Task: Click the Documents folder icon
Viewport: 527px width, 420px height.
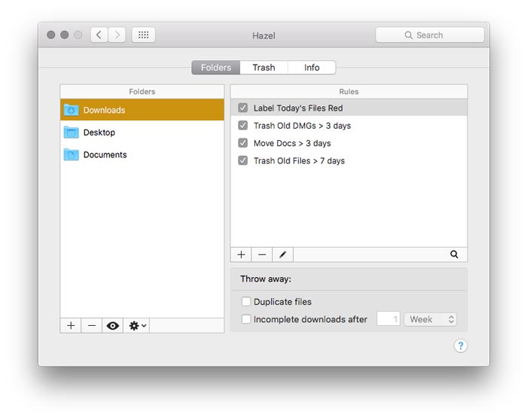Action: pyautogui.click(x=72, y=154)
